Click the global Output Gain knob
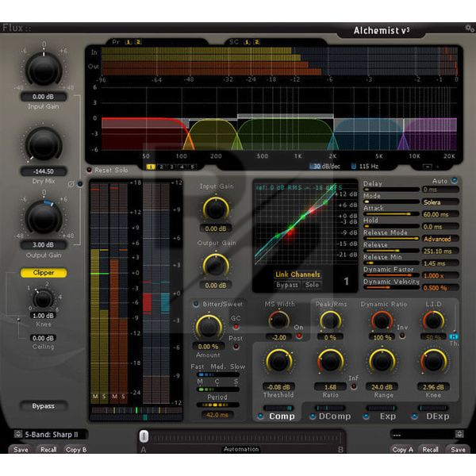The height and width of the screenshot is (476, 476). point(44,218)
